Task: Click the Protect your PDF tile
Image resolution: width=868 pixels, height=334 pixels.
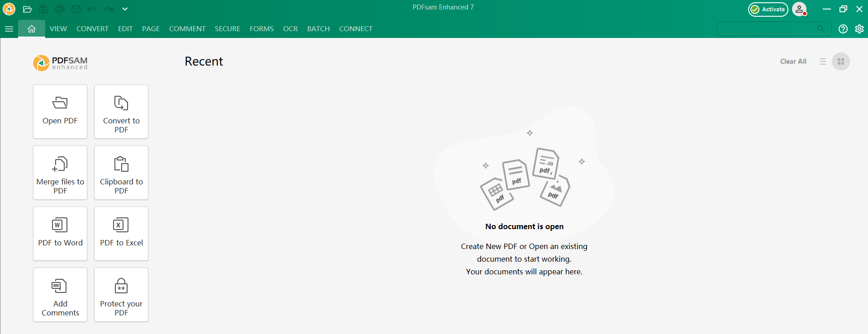Action: tap(121, 295)
